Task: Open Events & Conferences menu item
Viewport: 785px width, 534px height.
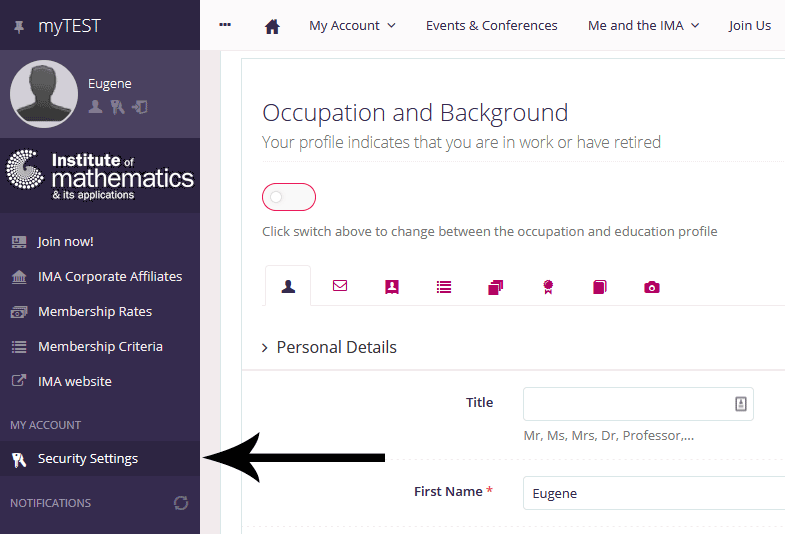Action: 491,26
